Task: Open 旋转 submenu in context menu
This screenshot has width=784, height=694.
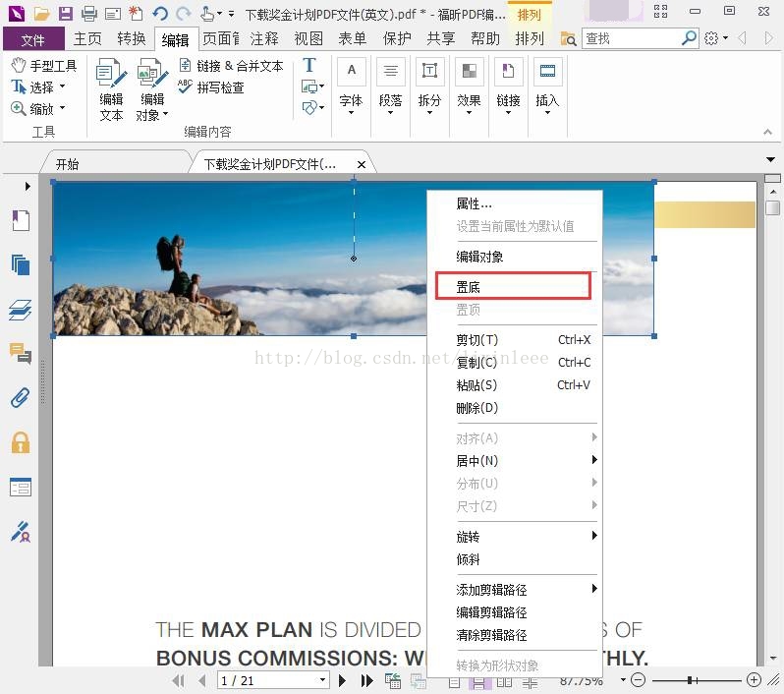Action: pyautogui.click(x=515, y=537)
